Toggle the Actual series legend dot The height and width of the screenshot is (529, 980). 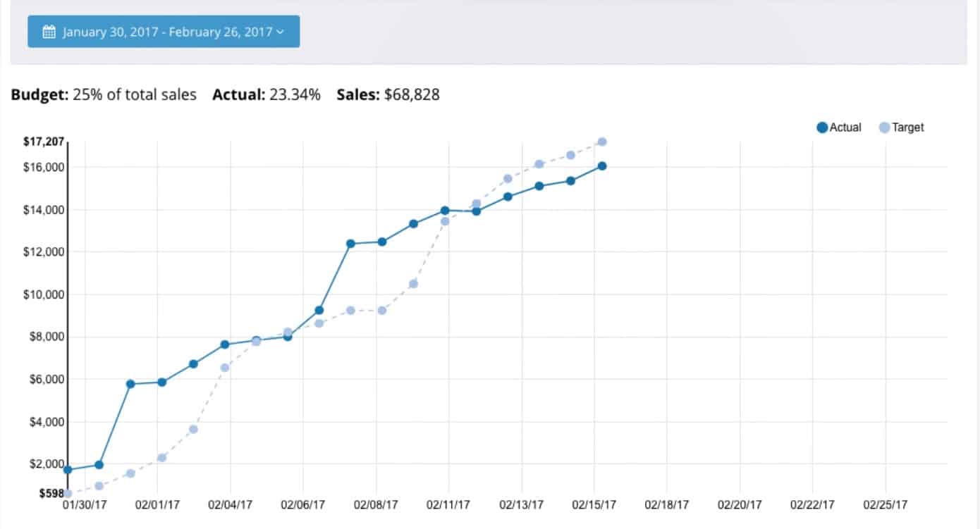[x=822, y=127]
